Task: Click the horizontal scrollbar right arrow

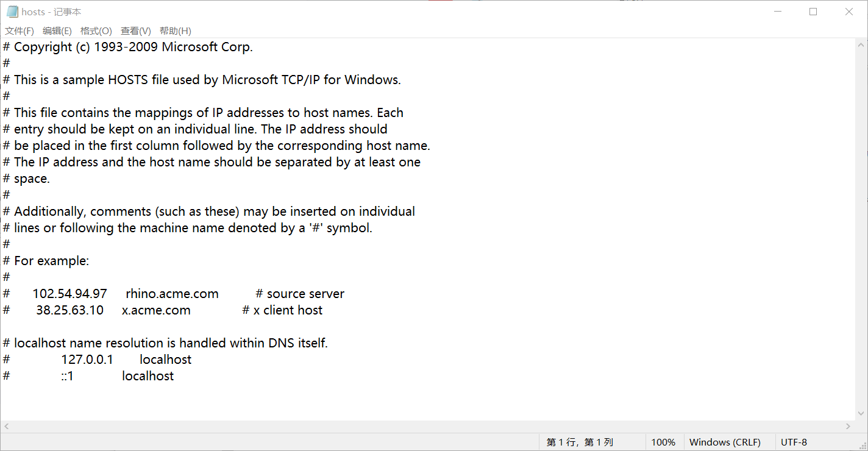Action: (848, 427)
